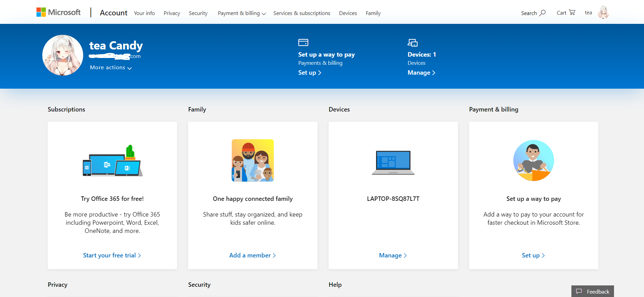644x297 pixels.
Task: Open the Devices nav item
Action: [348, 13]
